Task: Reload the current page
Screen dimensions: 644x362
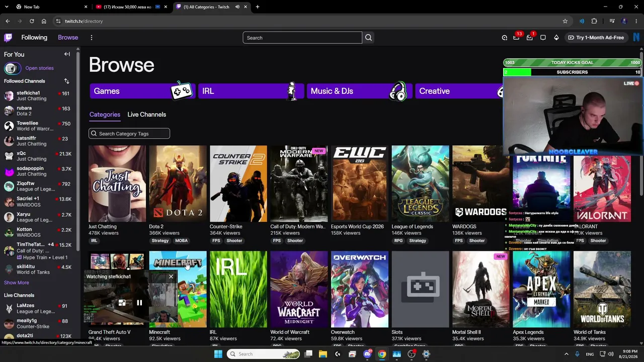Action: click(32, 21)
